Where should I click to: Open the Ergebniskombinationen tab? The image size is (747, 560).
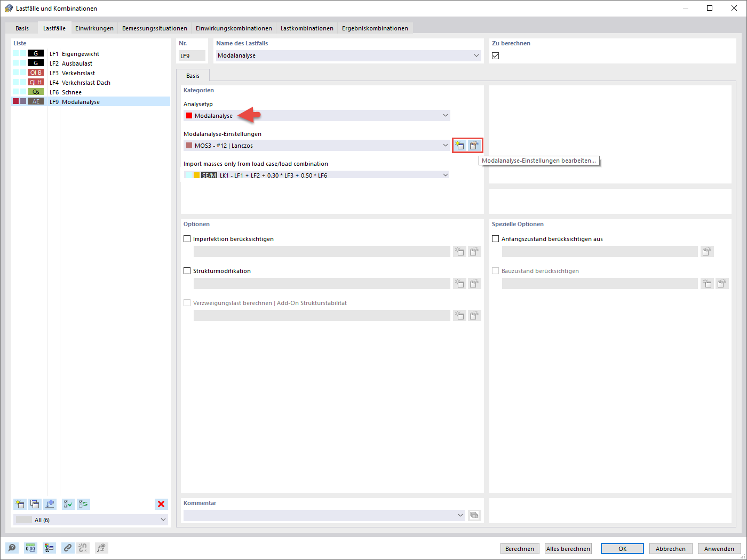point(375,28)
